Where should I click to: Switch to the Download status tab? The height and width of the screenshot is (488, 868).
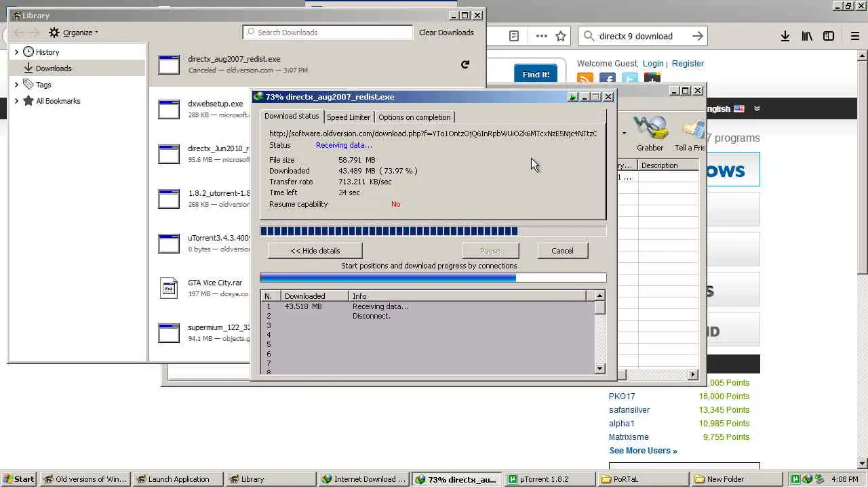292,116
